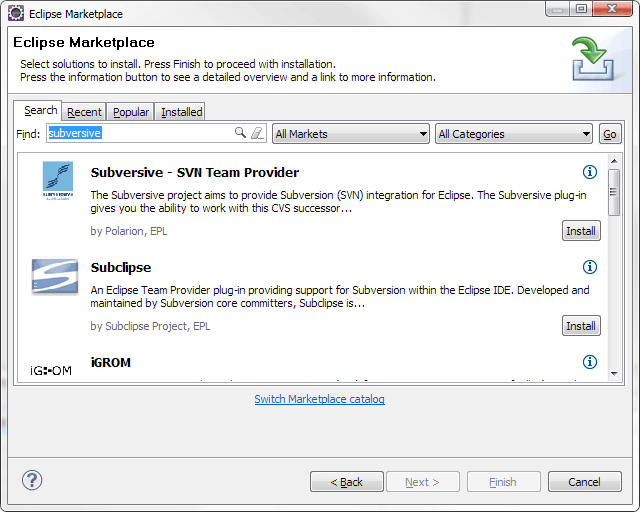
Task: Switch to the Recent tab
Action: [x=84, y=112]
